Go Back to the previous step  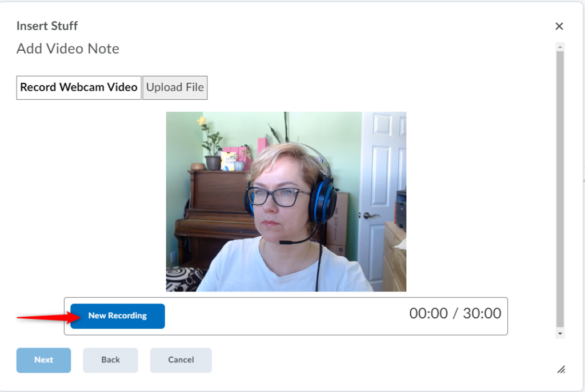tap(110, 360)
